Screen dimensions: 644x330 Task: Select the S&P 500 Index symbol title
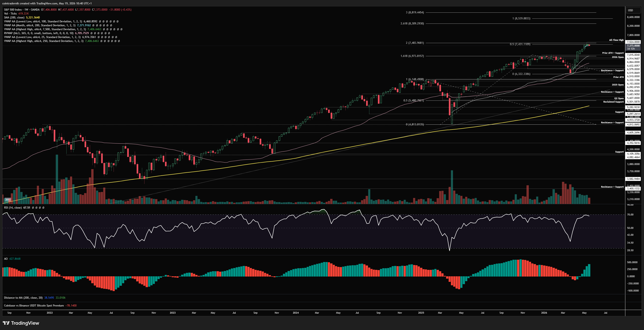(x=21, y=9)
